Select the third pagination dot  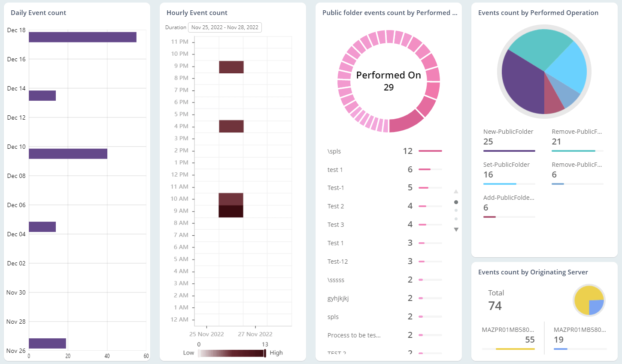pyautogui.click(x=456, y=218)
